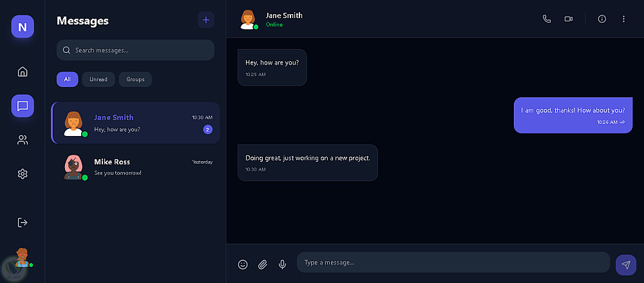644x283 pixels.
Task: Click the Type a message input box
Action: pyautogui.click(x=453, y=262)
